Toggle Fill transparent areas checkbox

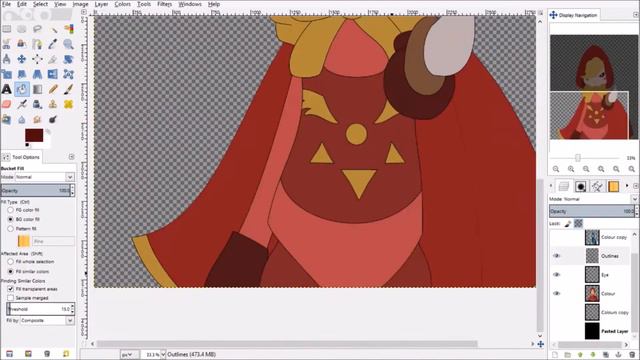point(11,289)
